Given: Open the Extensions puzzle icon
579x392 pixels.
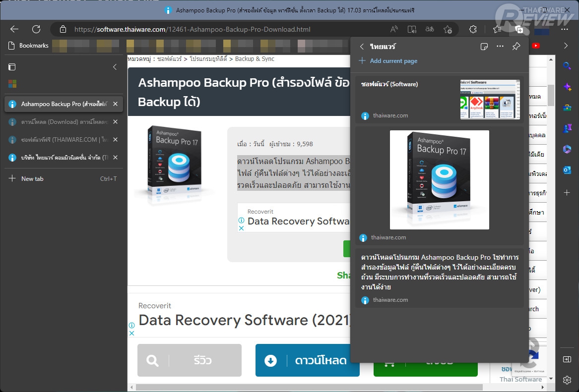Looking at the screenshot, I should point(473,29).
